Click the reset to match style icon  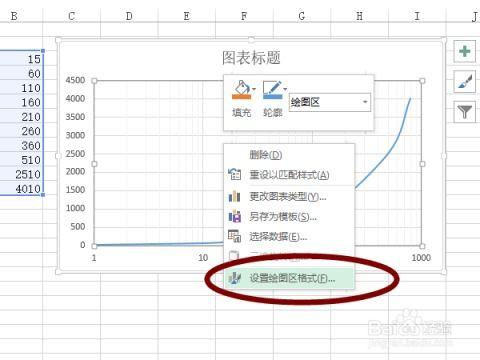point(234,174)
